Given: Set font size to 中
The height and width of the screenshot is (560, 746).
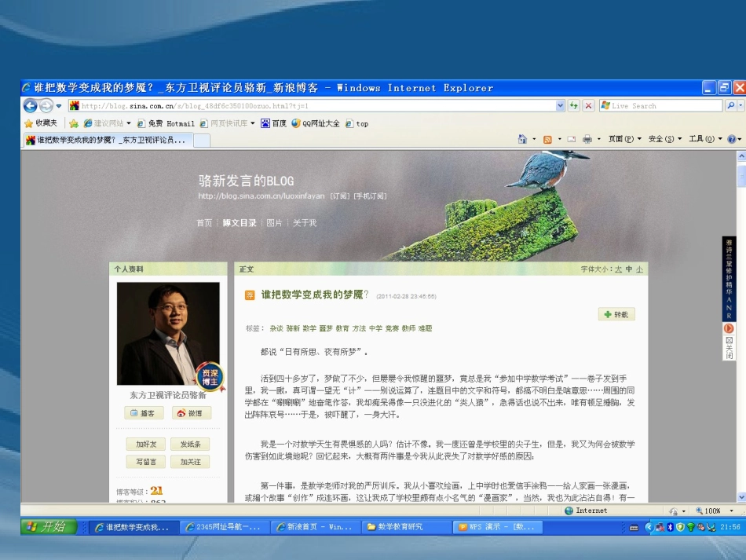Looking at the screenshot, I should [629, 269].
